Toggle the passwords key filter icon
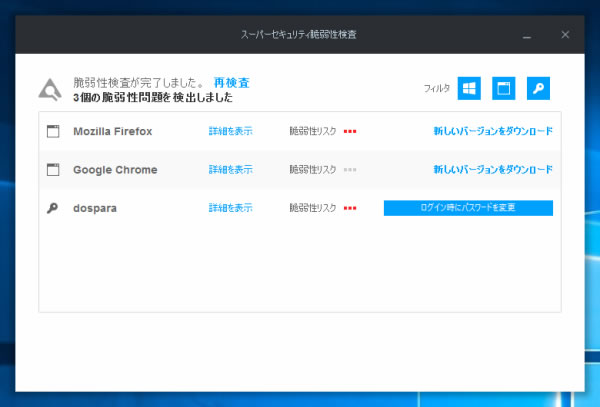The width and height of the screenshot is (600, 407). [538, 88]
